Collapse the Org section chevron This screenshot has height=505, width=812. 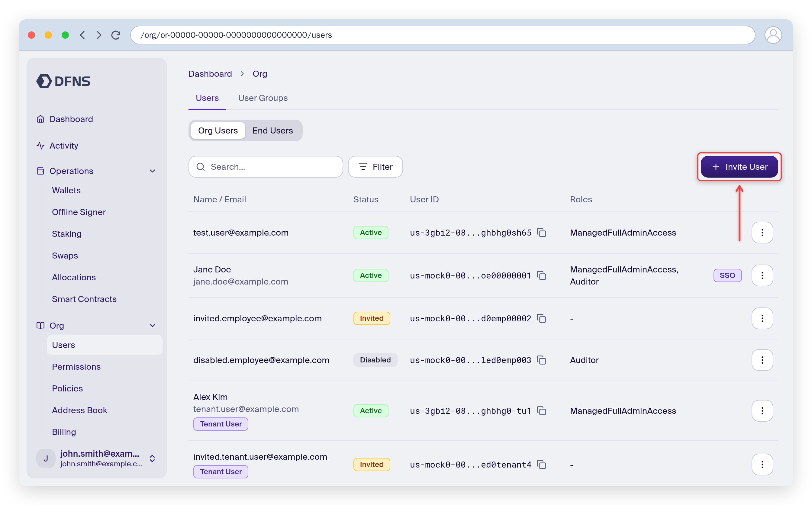pyautogui.click(x=152, y=326)
